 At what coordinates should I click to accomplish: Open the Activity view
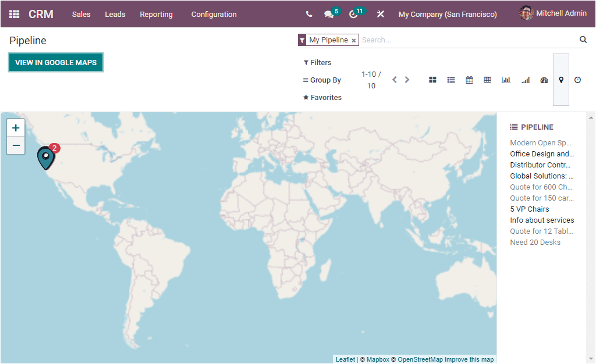(x=578, y=80)
